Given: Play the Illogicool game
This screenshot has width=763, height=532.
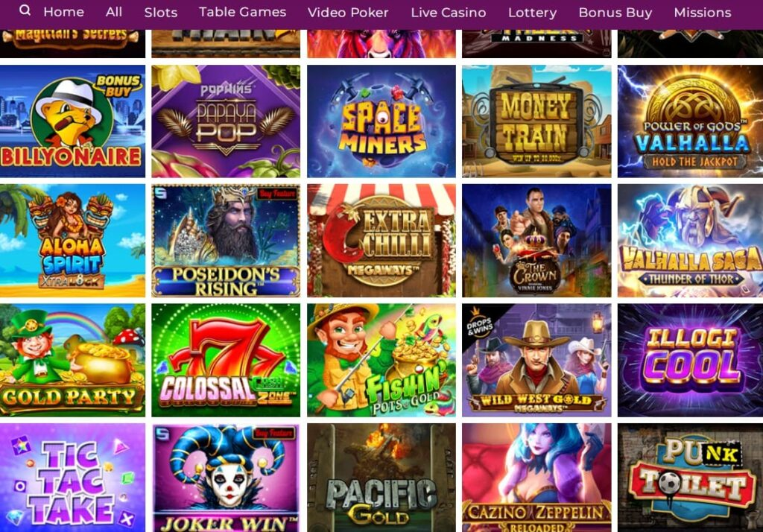Looking at the screenshot, I should (691, 360).
